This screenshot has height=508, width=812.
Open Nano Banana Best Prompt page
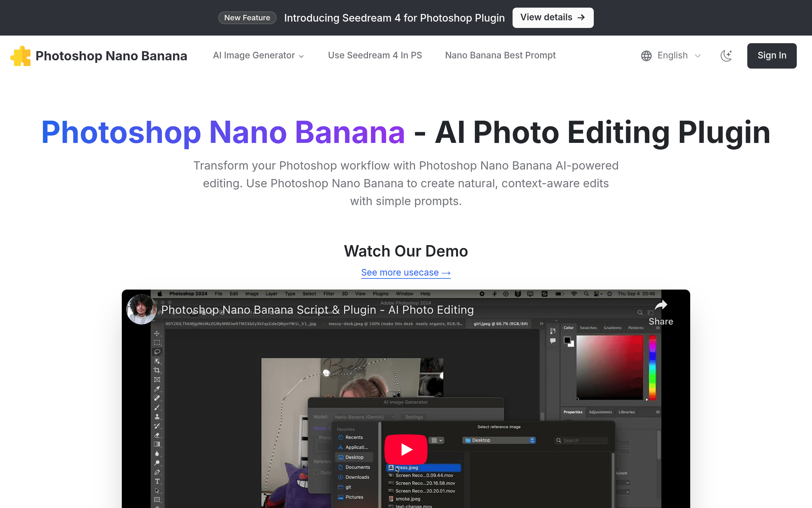(500, 56)
